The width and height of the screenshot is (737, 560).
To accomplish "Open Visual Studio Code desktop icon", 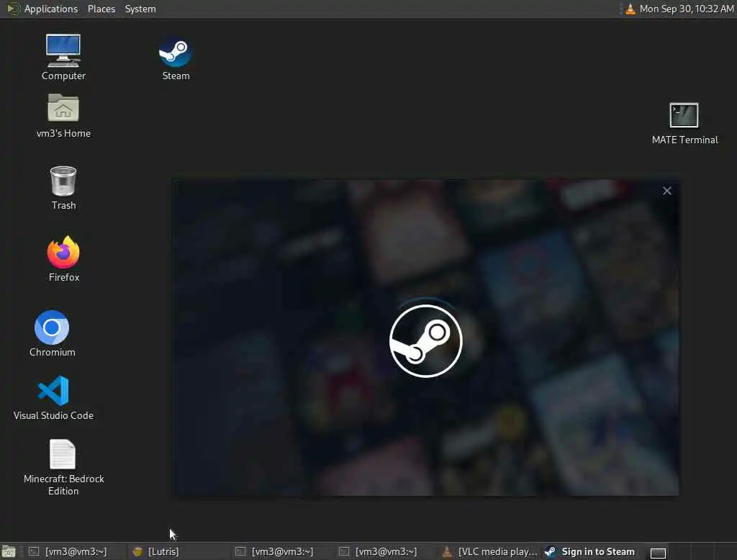I will pos(53,397).
